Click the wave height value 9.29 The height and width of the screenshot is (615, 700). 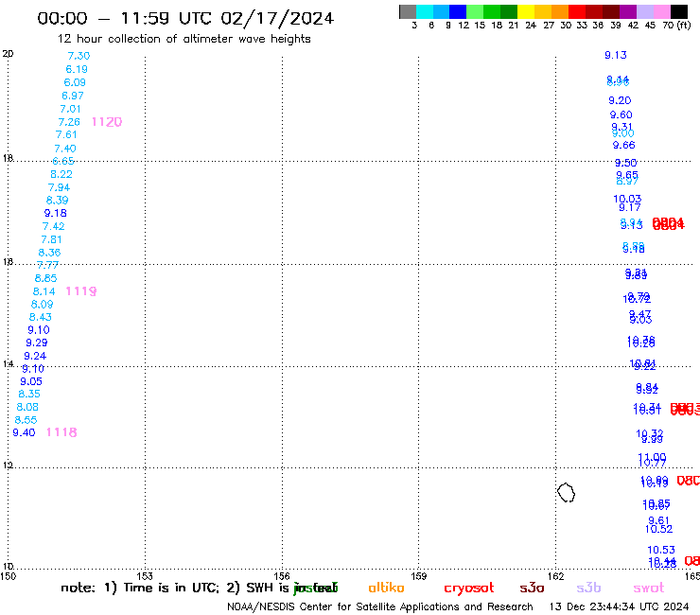click(37, 343)
